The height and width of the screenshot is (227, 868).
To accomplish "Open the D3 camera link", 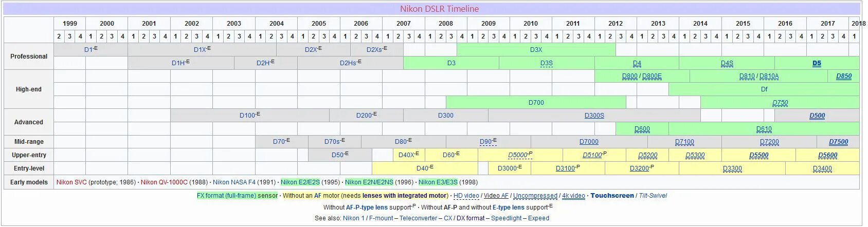I will (451, 63).
